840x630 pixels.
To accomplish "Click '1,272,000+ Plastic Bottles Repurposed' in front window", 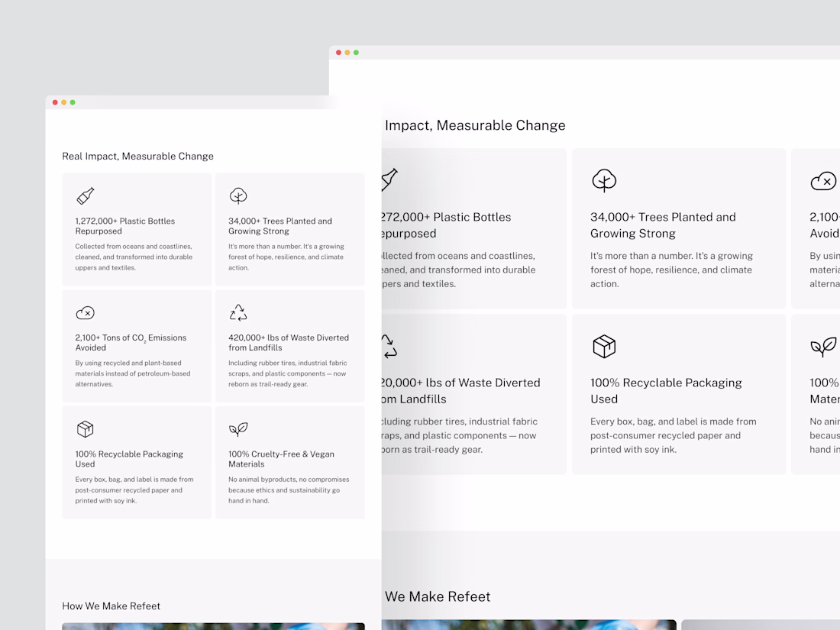I will pyautogui.click(x=124, y=226).
